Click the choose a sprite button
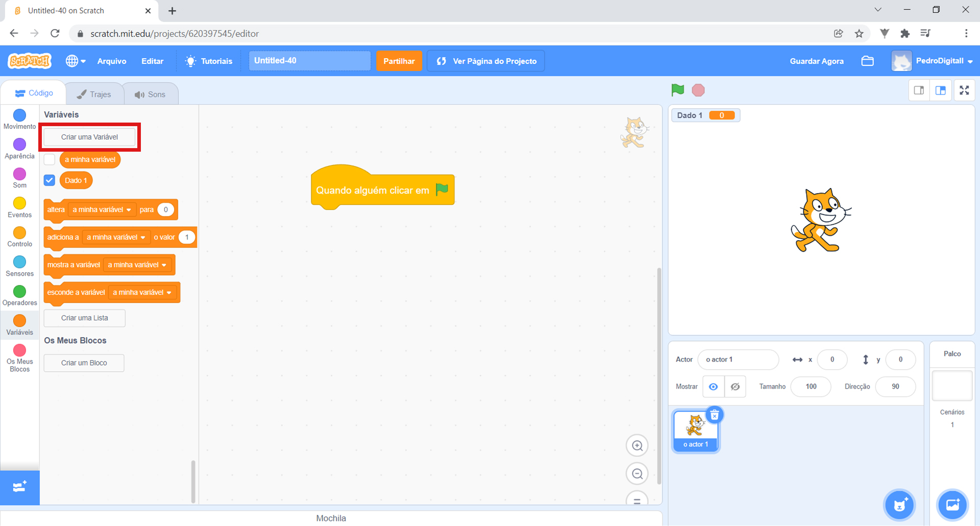Screen dimensions: 980x526 click(x=899, y=505)
